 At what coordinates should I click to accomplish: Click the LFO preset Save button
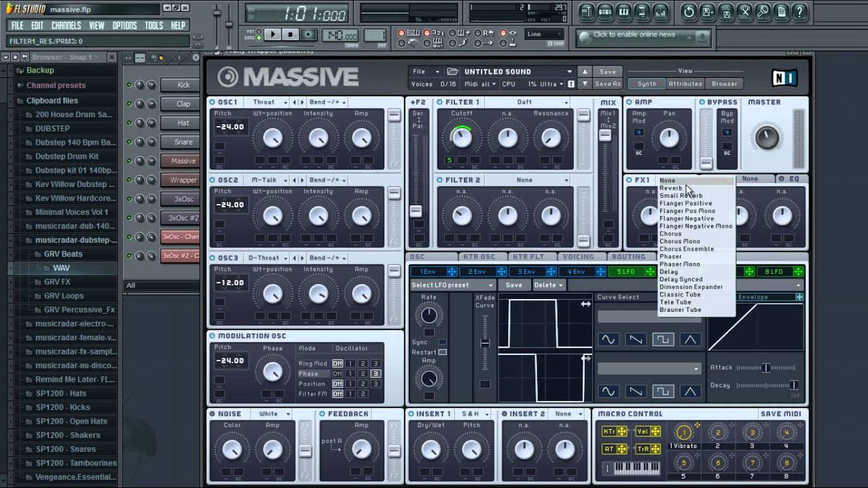click(x=514, y=285)
